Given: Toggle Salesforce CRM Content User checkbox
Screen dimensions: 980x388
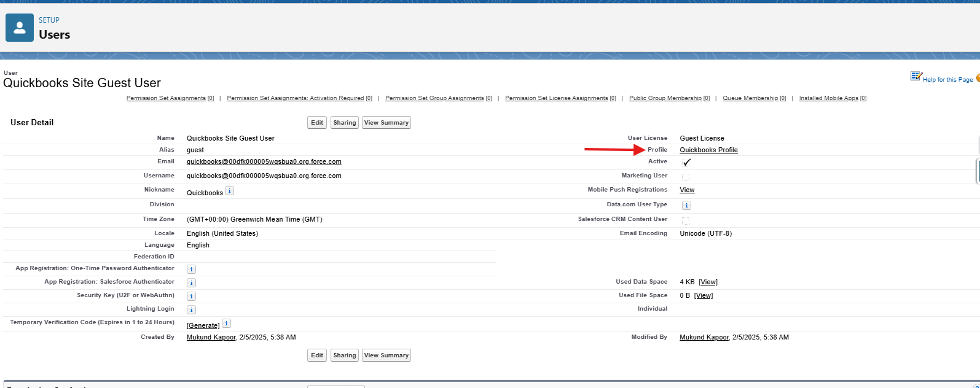Looking at the screenshot, I should (x=686, y=221).
